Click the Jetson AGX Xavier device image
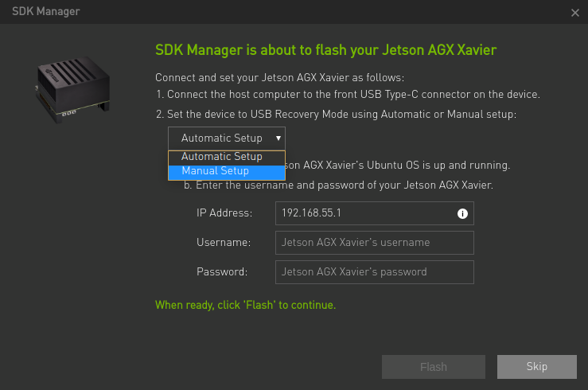The height and width of the screenshot is (390, 588). tap(72, 90)
